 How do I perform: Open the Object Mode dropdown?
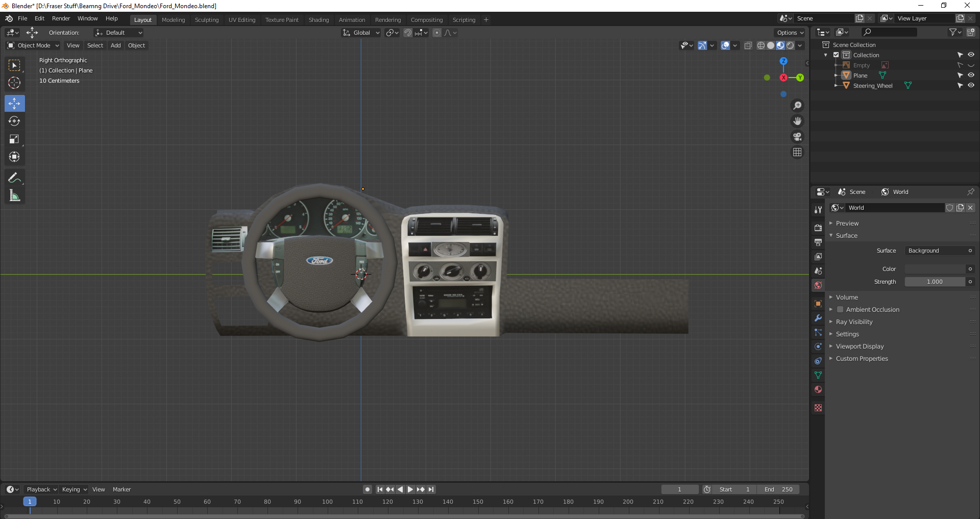click(33, 45)
